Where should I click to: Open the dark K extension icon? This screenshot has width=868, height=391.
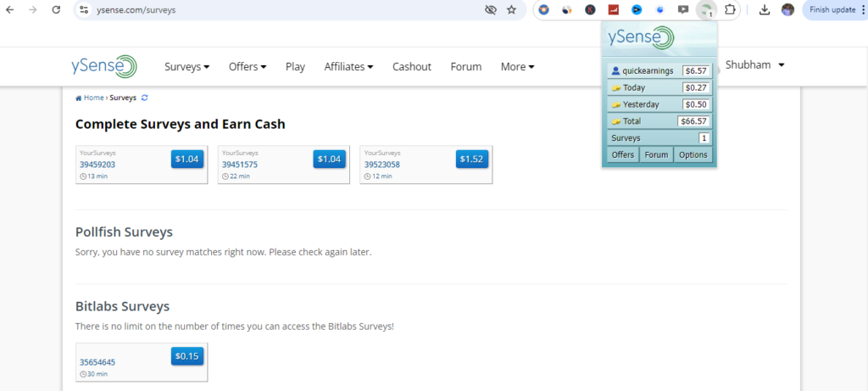[x=591, y=9]
